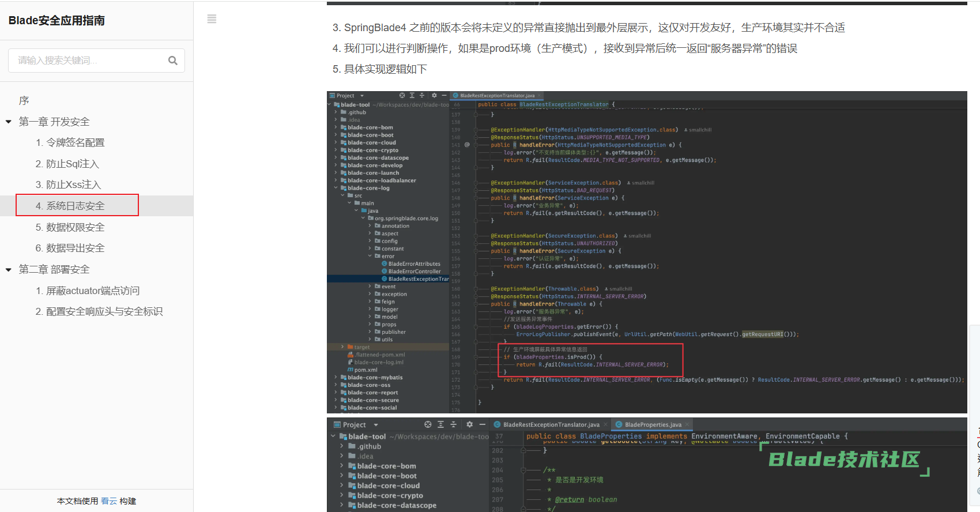The image size is (980, 512).
Task: Open 3. 防止Xss注入 page
Action: [x=68, y=185]
